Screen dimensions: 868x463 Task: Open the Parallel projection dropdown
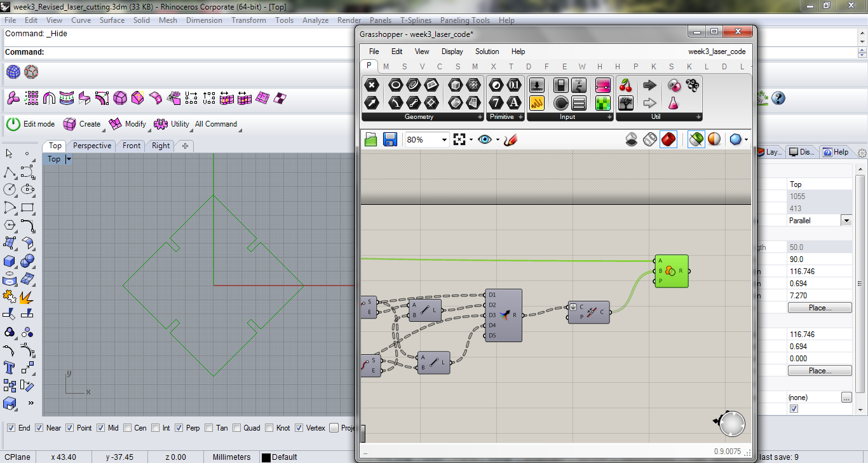tap(846, 220)
